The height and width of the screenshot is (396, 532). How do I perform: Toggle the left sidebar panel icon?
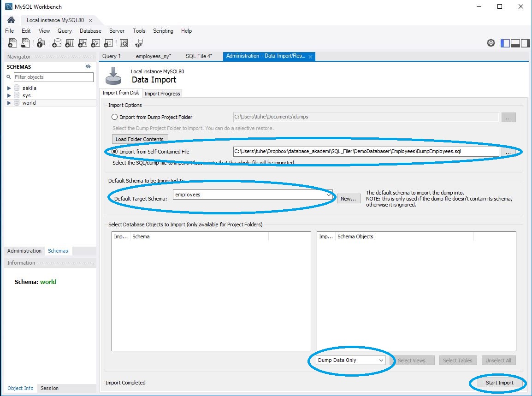click(505, 43)
